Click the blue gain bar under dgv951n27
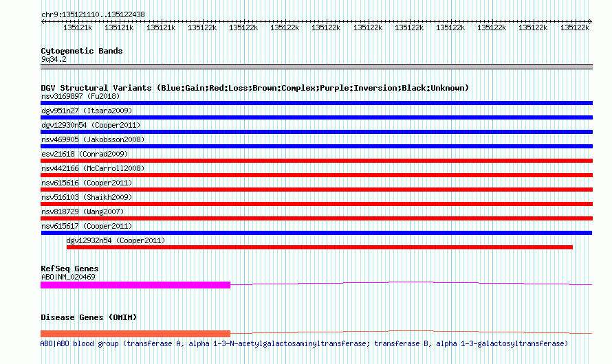This screenshot has height=364, width=612. [316, 117]
